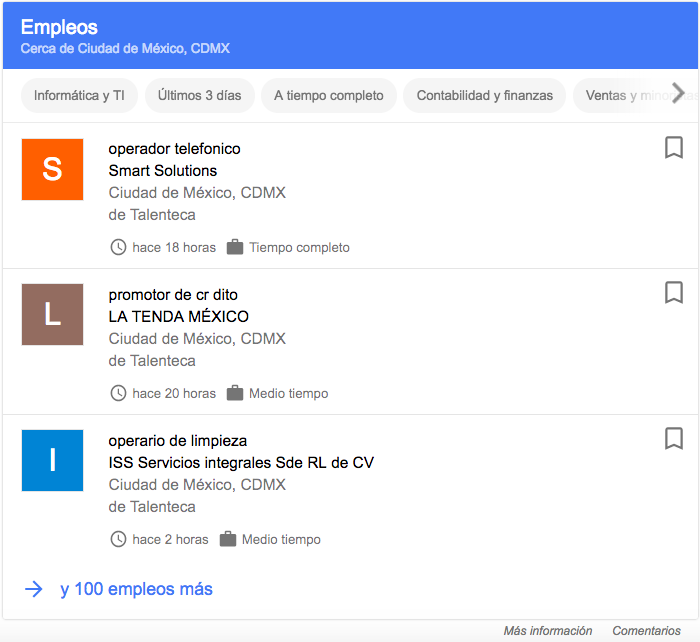Choose Contabilidad y finanzas filter chip
The width and height of the screenshot is (700, 642).
484,96
